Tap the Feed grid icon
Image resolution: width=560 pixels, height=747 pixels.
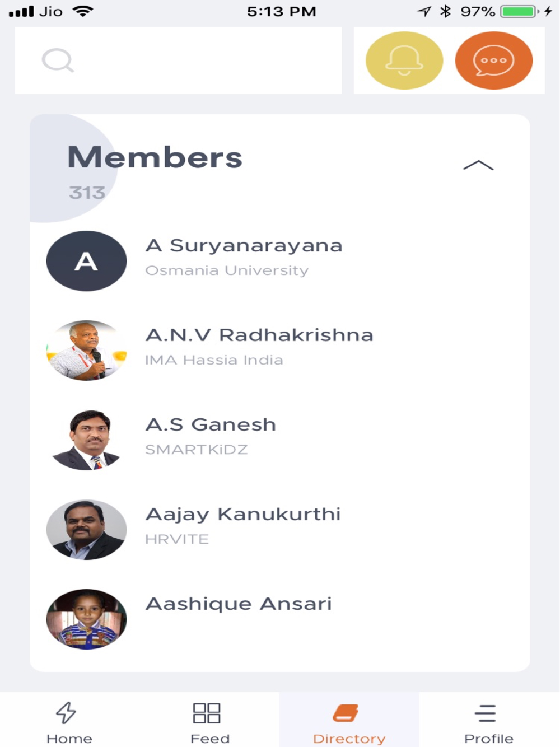pos(206,713)
